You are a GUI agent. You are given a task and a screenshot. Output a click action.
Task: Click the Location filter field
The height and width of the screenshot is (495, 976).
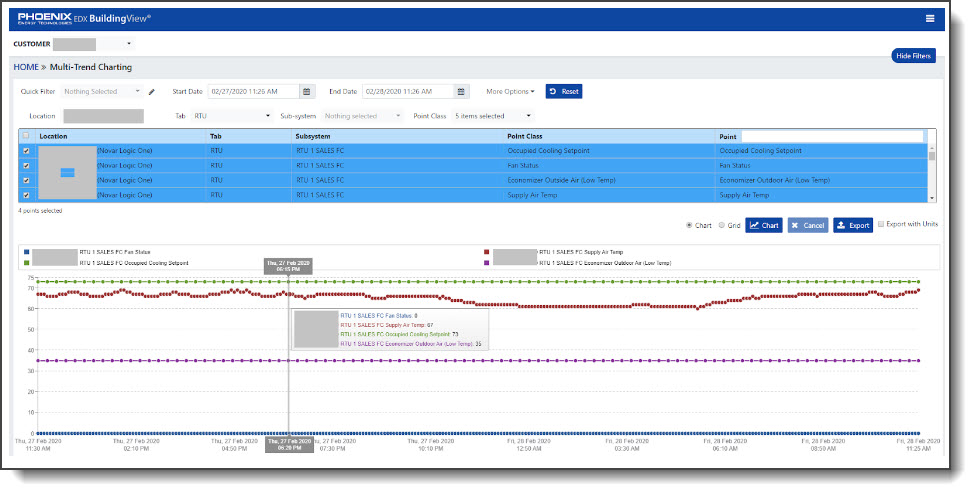pyautogui.click(x=103, y=116)
